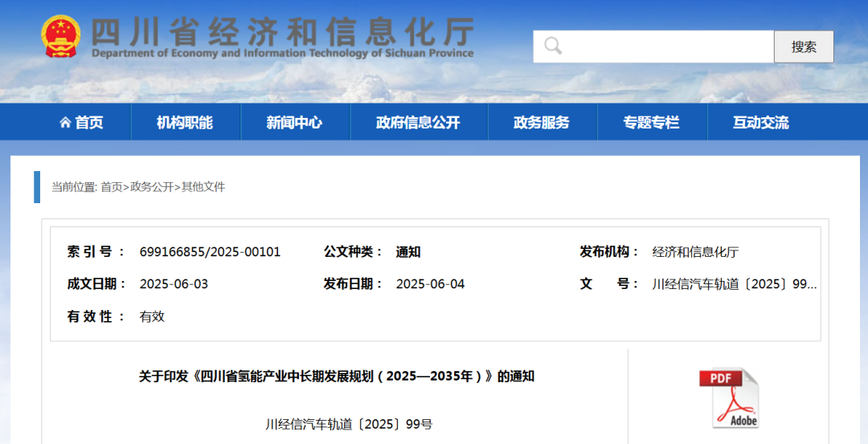The height and width of the screenshot is (444, 868).
Task: Click the 经济和信息化厅 issuing agency value
Action: pos(695,252)
